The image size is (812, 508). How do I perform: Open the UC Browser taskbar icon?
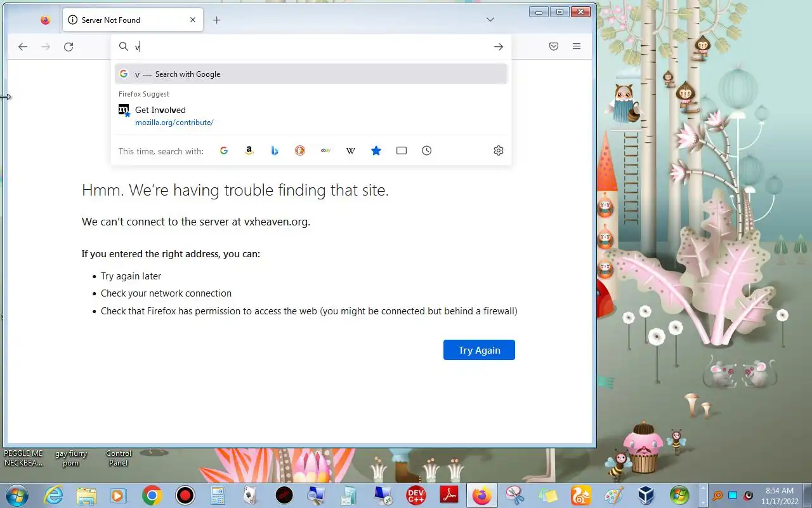[x=580, y=495]
